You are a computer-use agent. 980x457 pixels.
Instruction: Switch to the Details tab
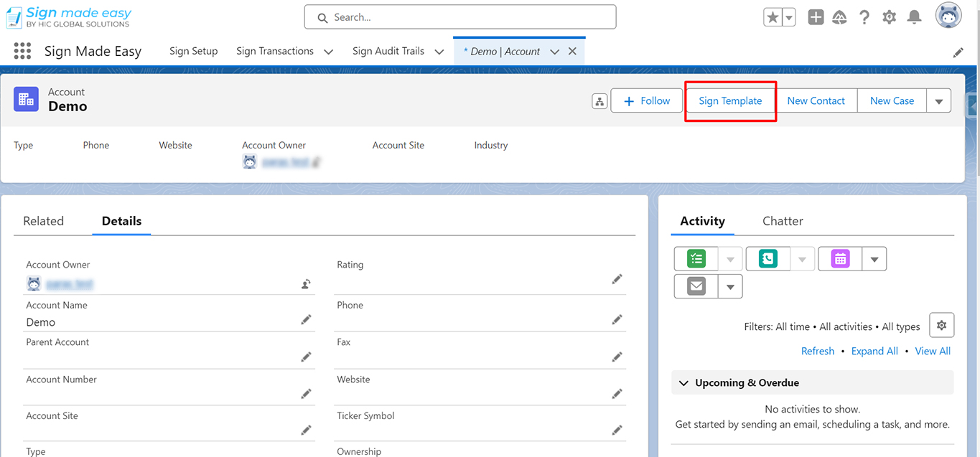point(121,221)
